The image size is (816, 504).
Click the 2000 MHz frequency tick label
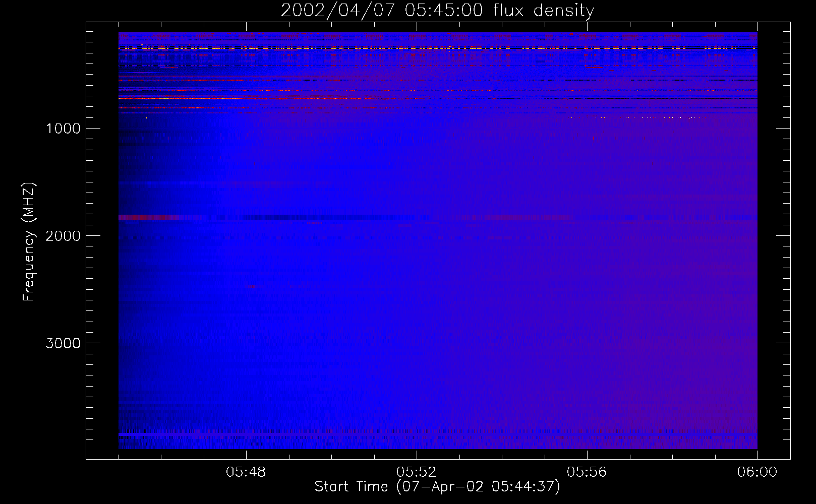[x=63, y=236]
